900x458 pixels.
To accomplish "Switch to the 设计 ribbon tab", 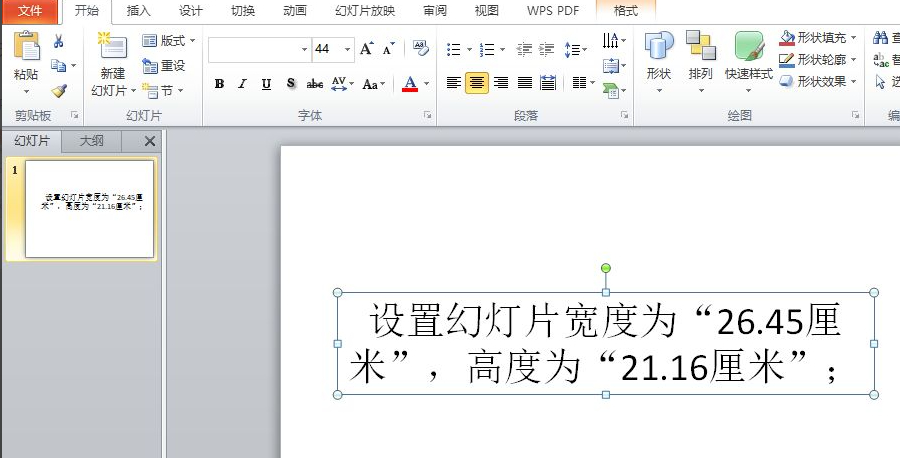I will tap(191, 11).
